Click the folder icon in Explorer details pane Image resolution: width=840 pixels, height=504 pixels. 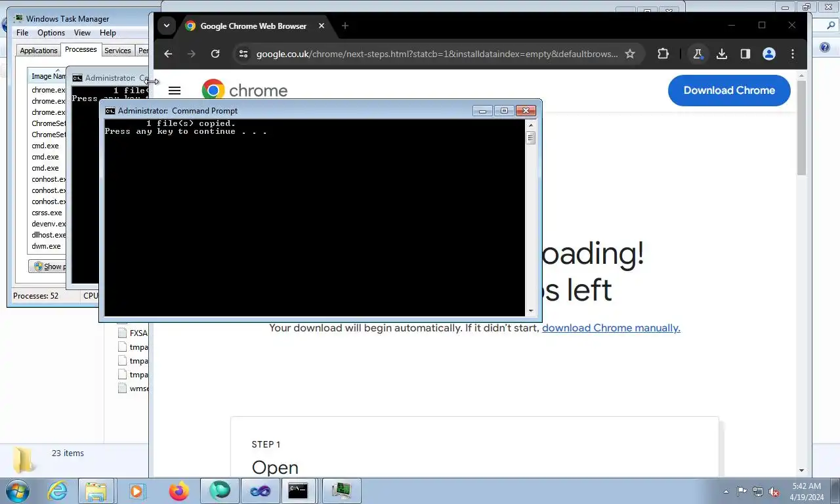coord(24,459)
